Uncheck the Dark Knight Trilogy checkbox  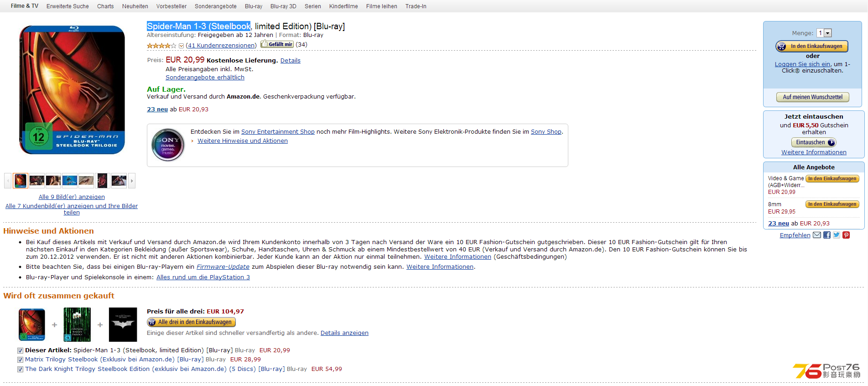20,370
